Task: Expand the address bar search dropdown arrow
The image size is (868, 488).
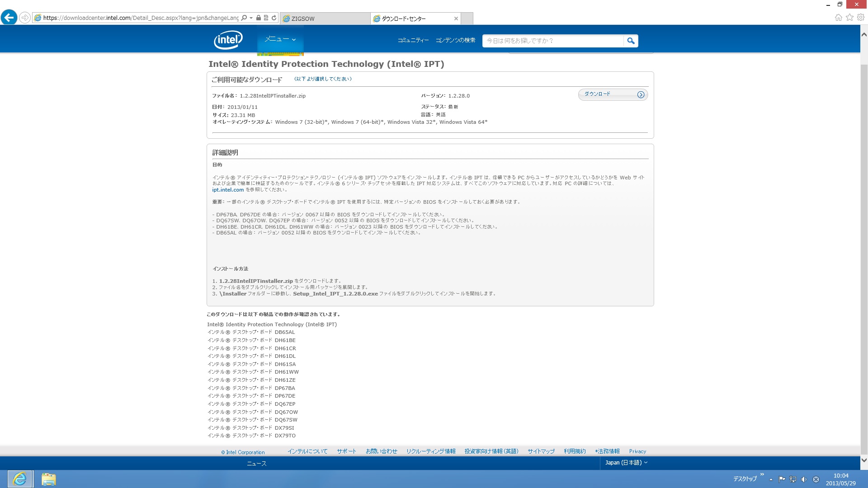Action: point(251,18)
